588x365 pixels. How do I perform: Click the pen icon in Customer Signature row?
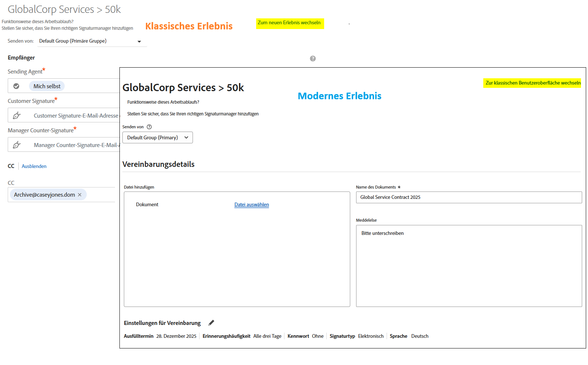[x=17, y=115]
